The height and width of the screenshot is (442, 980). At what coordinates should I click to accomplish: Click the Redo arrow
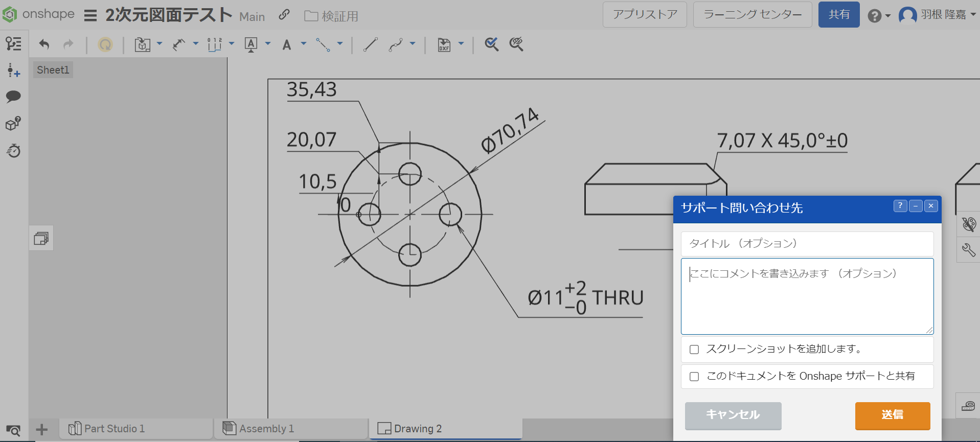tap(68, 44)
